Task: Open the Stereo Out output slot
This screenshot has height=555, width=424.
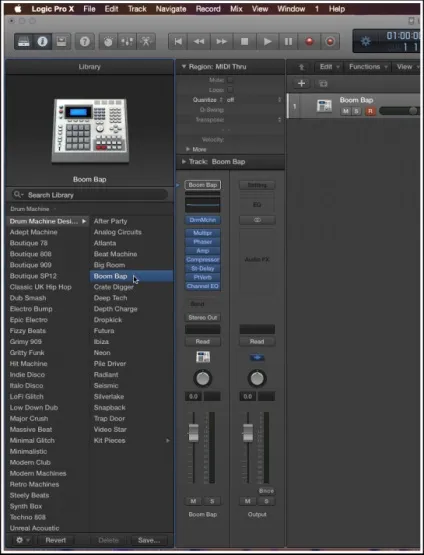Action: click(x=203, y=317)
